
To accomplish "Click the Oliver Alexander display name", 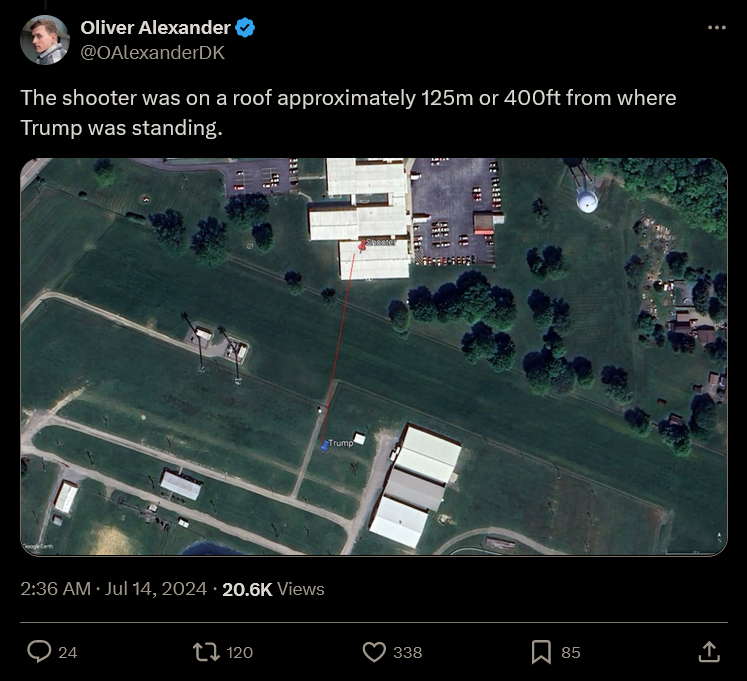I will (x=155, y=28).
